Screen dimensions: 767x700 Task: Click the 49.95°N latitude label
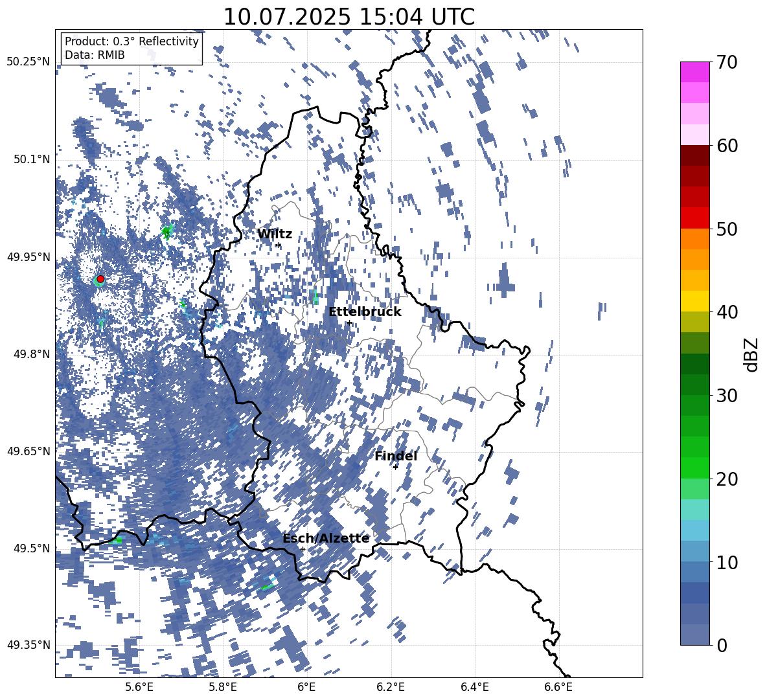pos(29,256)
